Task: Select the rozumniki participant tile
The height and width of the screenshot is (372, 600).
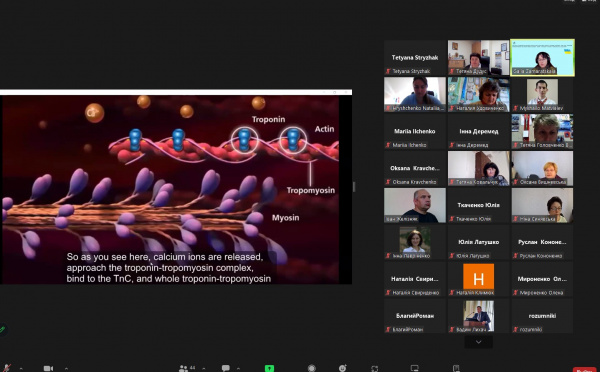Action: point(542,316)
